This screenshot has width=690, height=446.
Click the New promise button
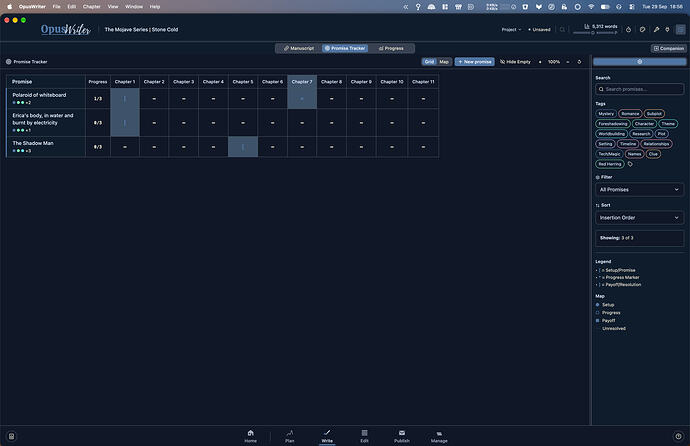click(x=474, y=62)
